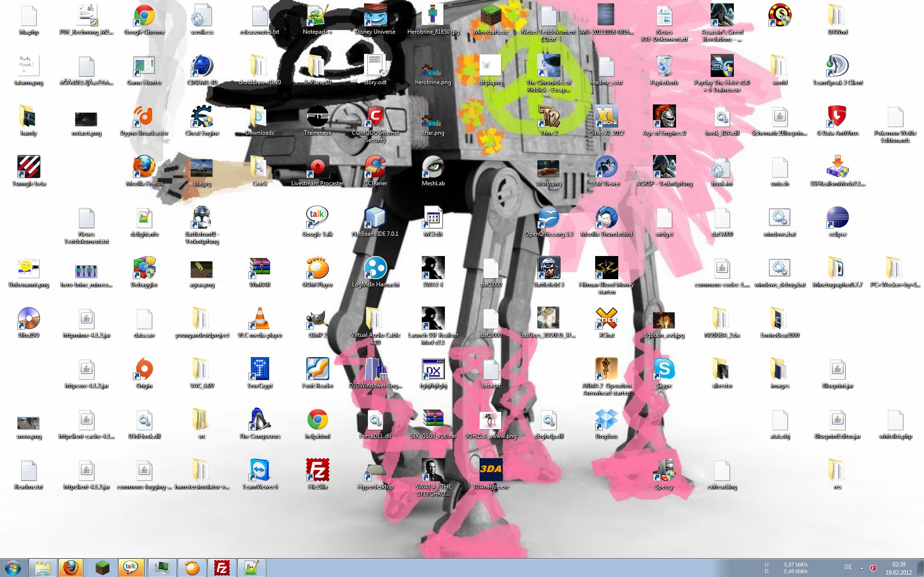Open Windows Start menu
924x577 pixels.
[x=13, y=568]
